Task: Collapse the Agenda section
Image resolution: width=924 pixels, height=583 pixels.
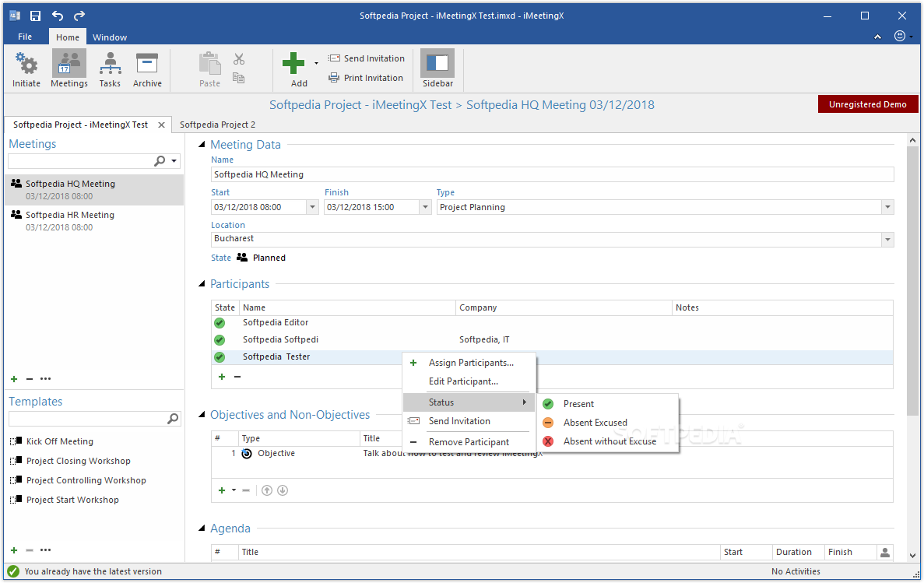Action: coord(202,529)
